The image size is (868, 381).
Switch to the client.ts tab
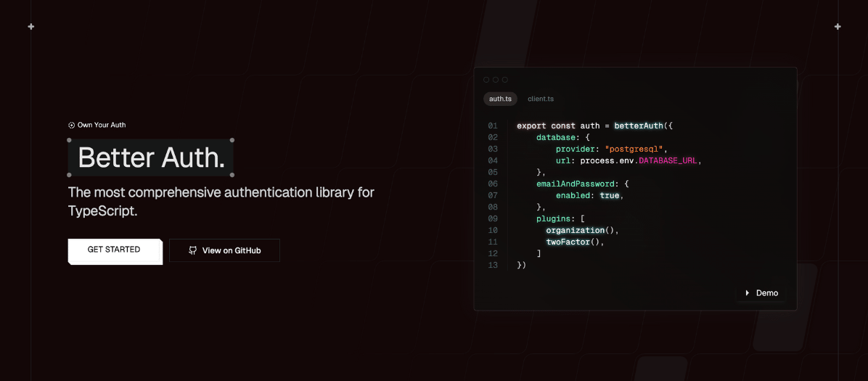[541, 99]
